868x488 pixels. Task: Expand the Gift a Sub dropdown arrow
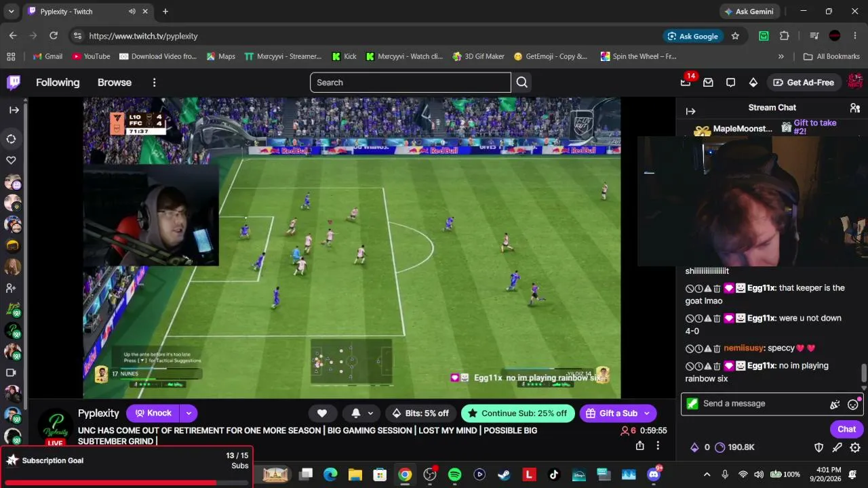(647, 413)
